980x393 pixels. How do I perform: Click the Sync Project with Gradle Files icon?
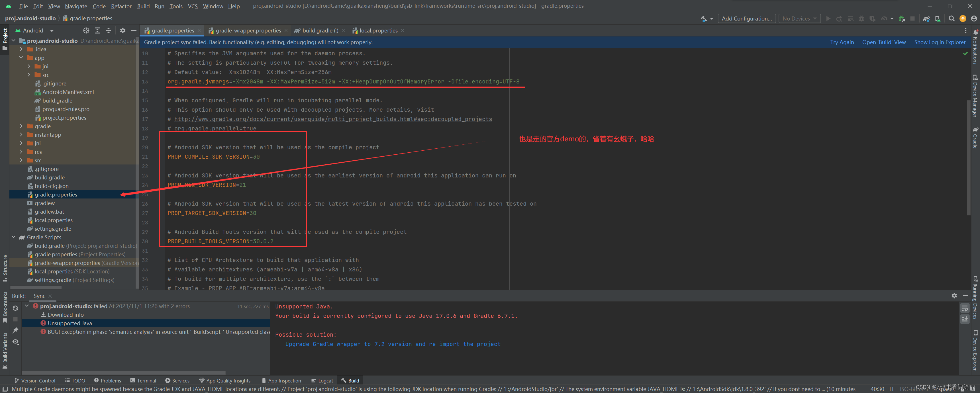(926, 19)
